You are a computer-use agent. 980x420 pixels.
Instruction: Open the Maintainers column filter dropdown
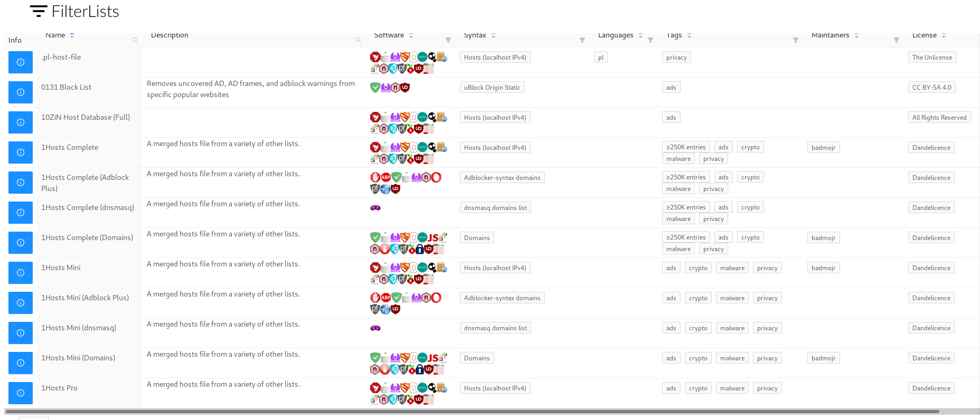point(896,40)
